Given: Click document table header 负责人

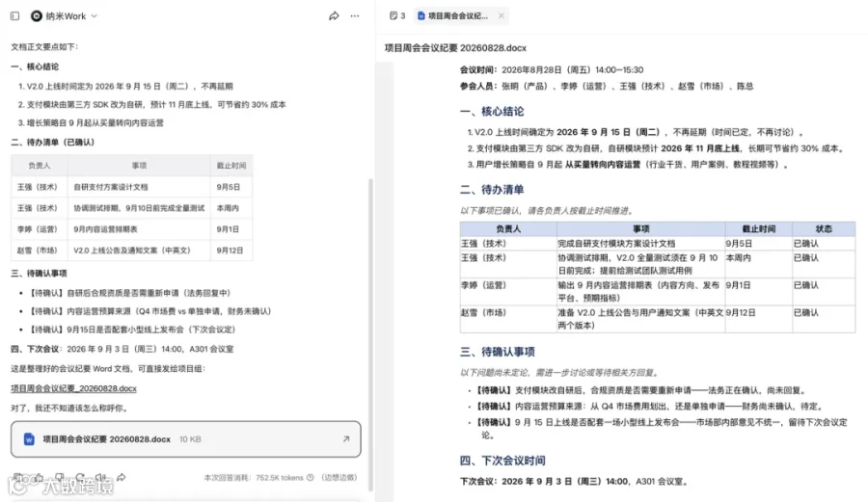Looking at the screenshot, I should (508, 229).
